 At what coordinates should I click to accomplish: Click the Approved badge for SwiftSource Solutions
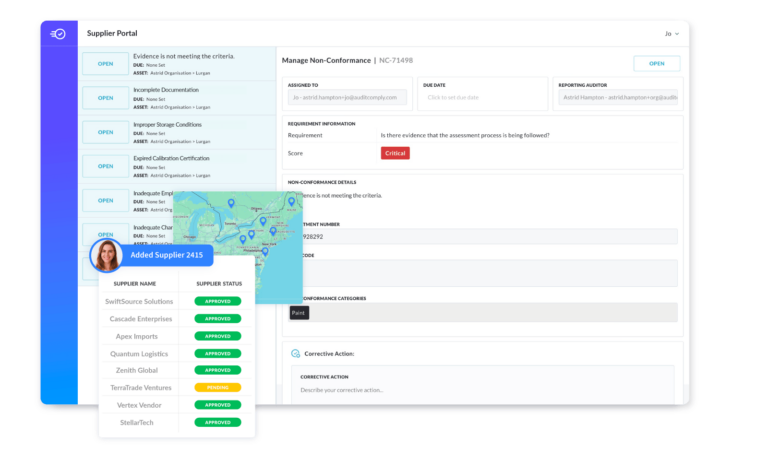tap(217, 301)
